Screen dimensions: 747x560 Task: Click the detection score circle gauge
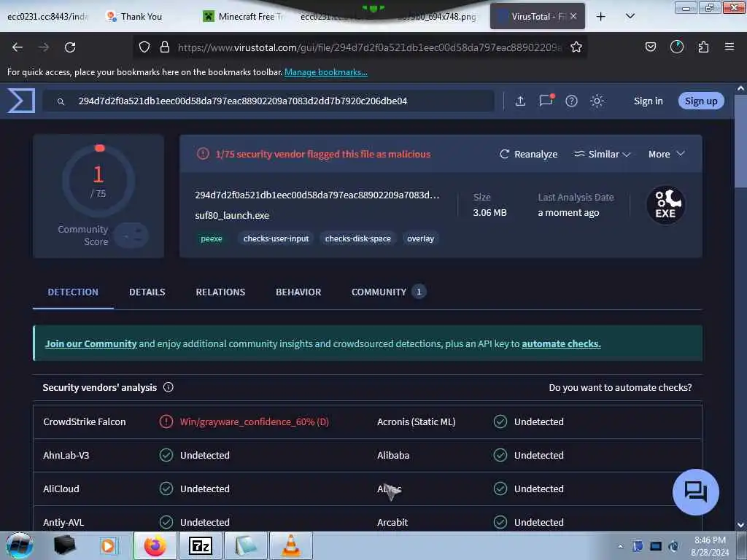click(98, 181)
